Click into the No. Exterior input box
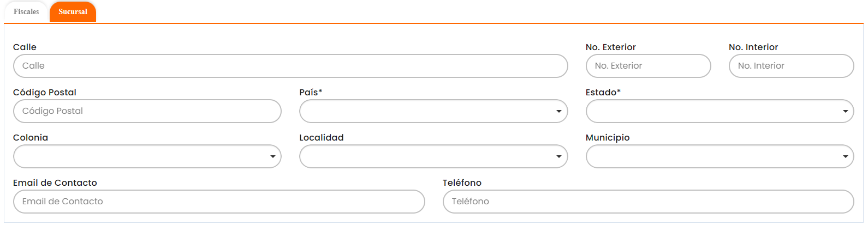Screen dimensions: 868x225 648,66
